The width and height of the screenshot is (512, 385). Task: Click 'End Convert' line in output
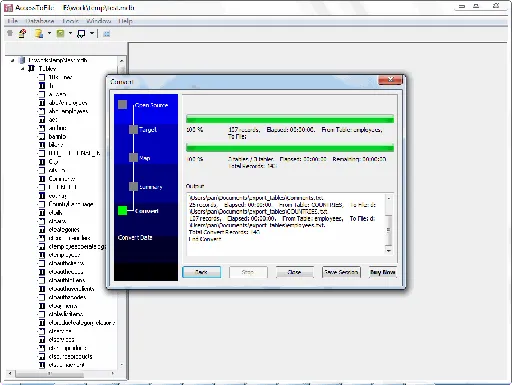click(x=205, y=239)
